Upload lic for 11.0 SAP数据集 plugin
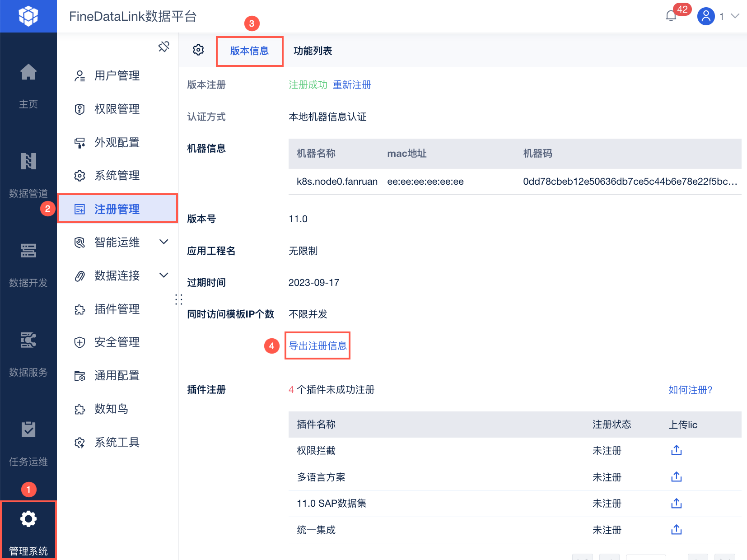 point(677,503)
